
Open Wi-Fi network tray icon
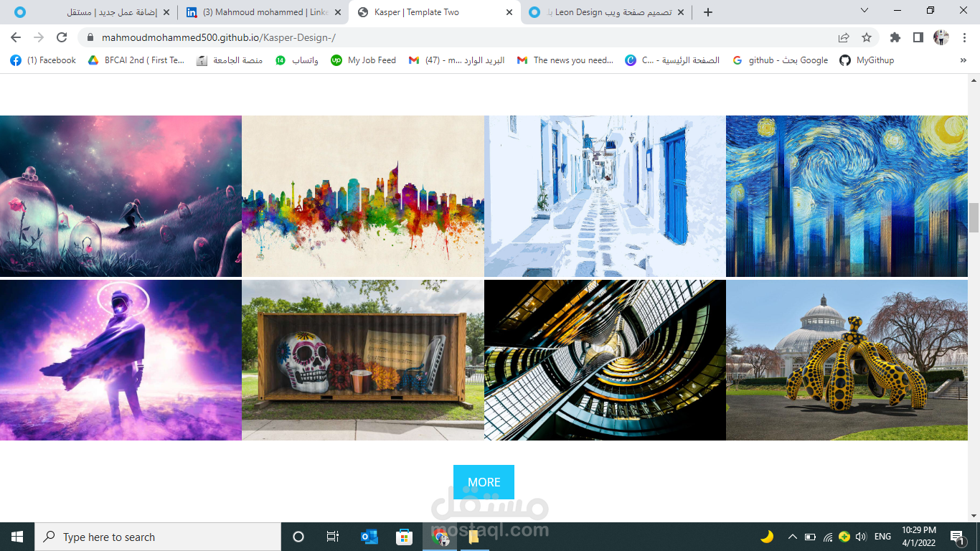coord(828,537)
